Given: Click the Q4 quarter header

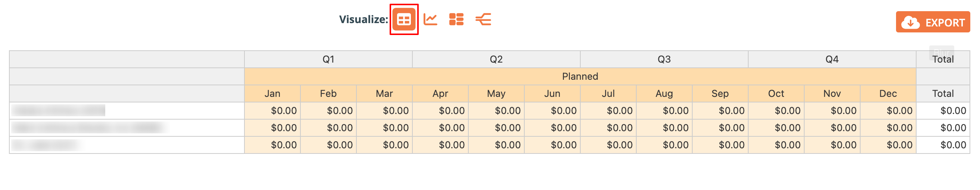Looking at the screenshot, I should pos(831,59).
